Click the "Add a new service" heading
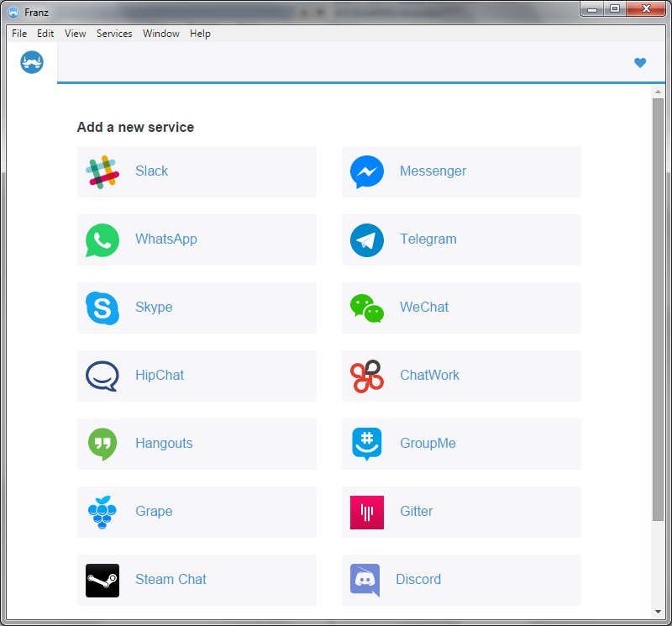Viewport: 672px width, 626px height. [x=135, y=128]
